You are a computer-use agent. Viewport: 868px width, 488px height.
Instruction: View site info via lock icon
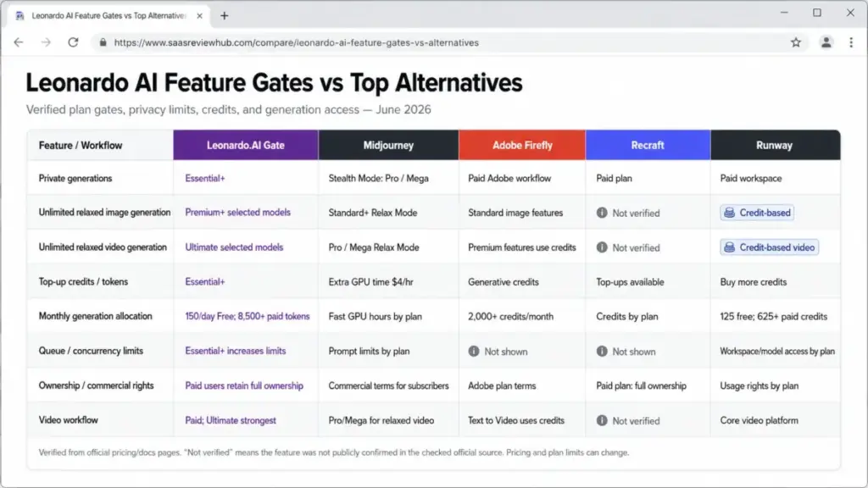[103, 42]
